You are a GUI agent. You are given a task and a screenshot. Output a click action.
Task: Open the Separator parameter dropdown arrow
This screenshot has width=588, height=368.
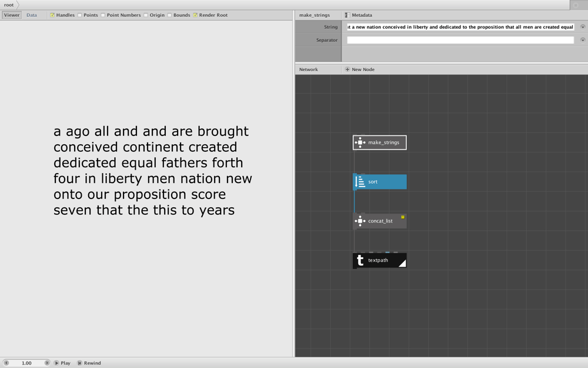(583, 40)
